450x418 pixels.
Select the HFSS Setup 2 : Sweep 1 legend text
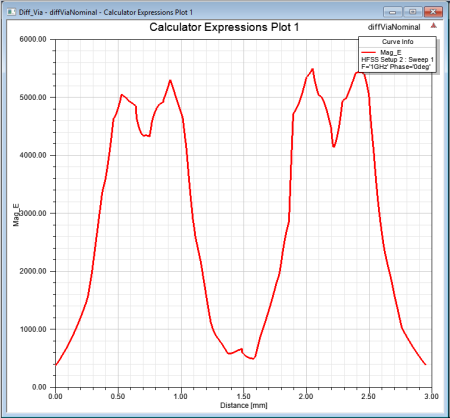pos(397,60)
